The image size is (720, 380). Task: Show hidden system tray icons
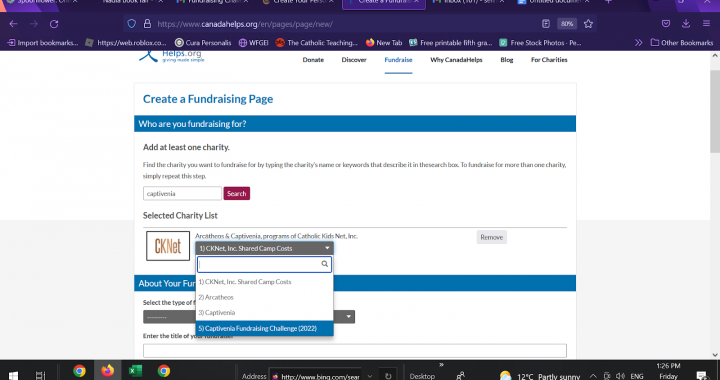(592, 376)
